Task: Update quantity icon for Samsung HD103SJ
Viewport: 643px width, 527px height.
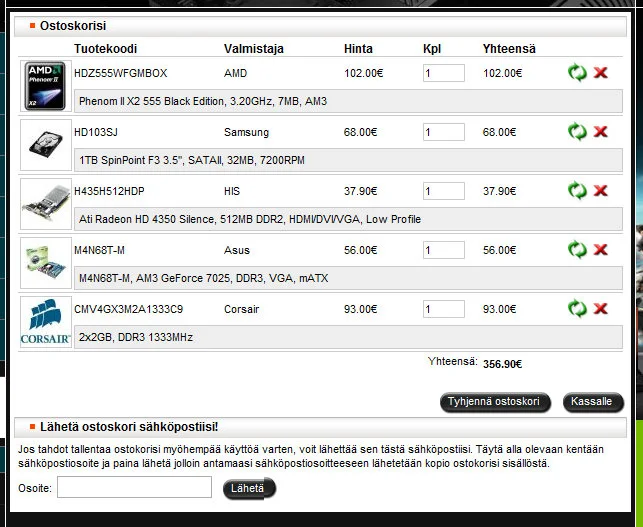Action: (x=577, y=132)
